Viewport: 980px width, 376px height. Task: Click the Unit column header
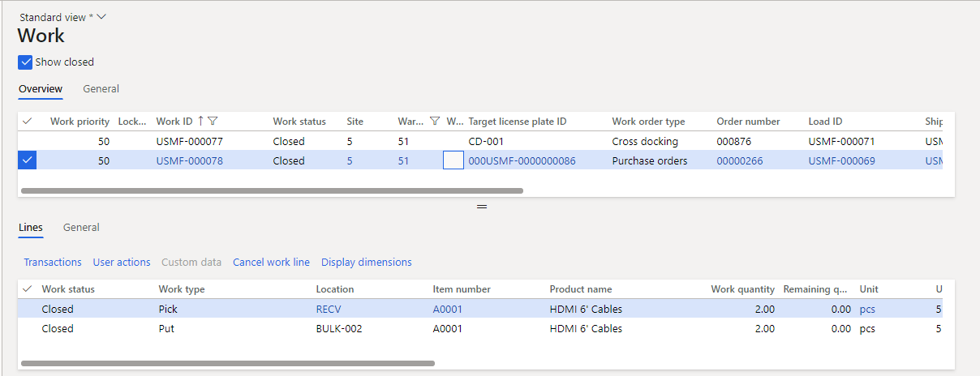[x=869, y=289]
